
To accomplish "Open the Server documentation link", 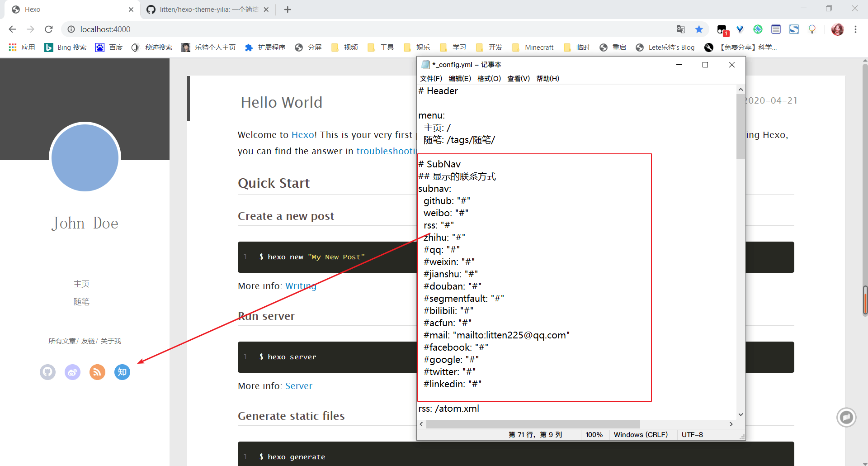I will (298, 386).
